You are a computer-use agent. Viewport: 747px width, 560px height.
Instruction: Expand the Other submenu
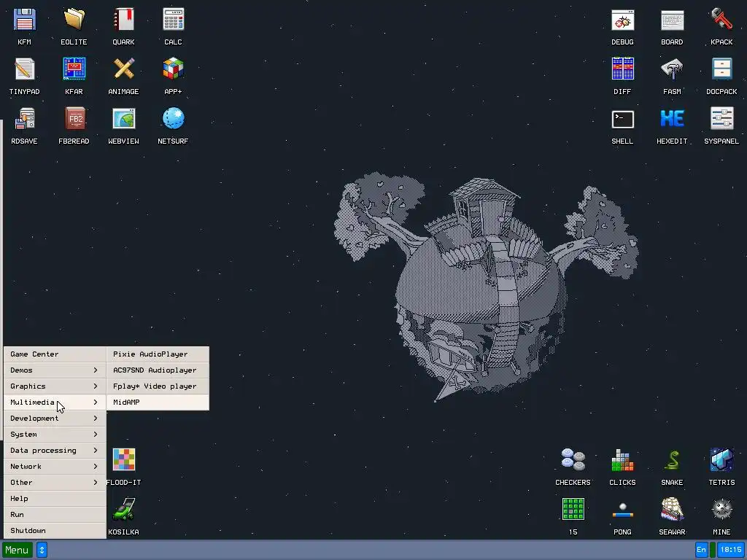55,483
